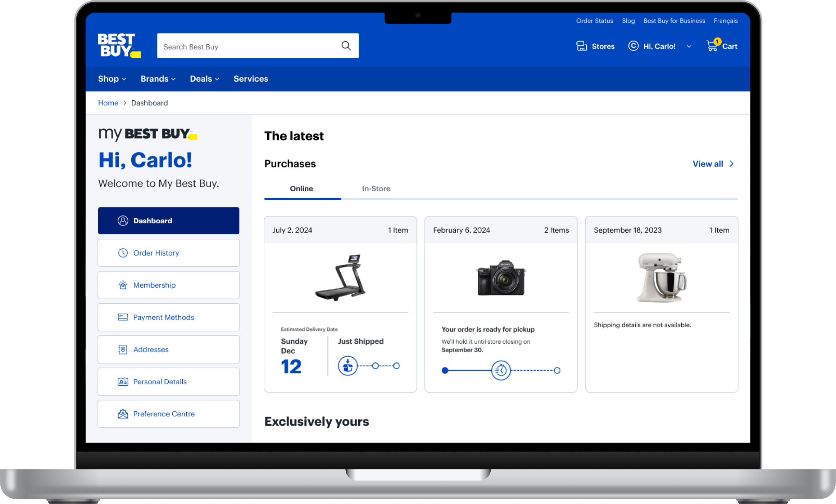The width and height of the screenshot is (836, 504).
Task: Open the treadmill product thumbnail
Action: pyautogui.click(x=340, y=278)
